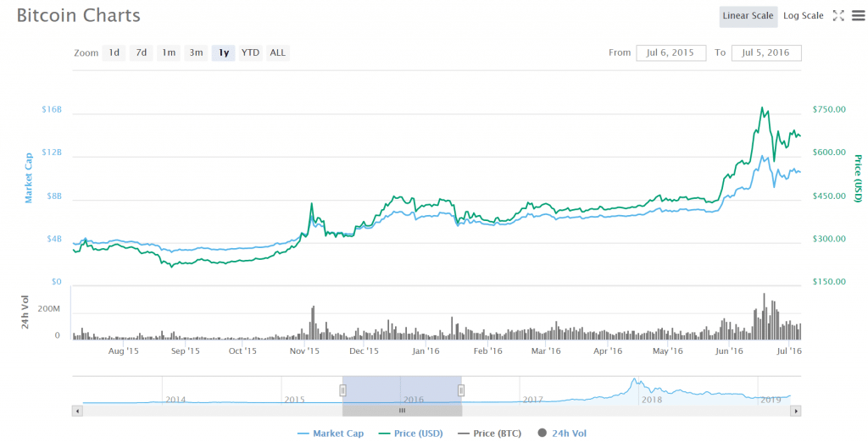
Task: Click the left range handle in navigator
Action: point(343,390)
